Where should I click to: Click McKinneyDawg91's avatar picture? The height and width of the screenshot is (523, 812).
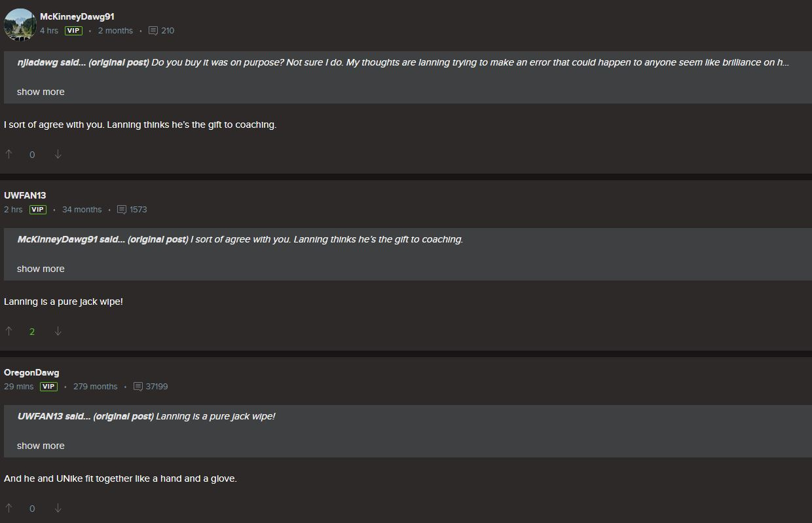click(20, 24)
